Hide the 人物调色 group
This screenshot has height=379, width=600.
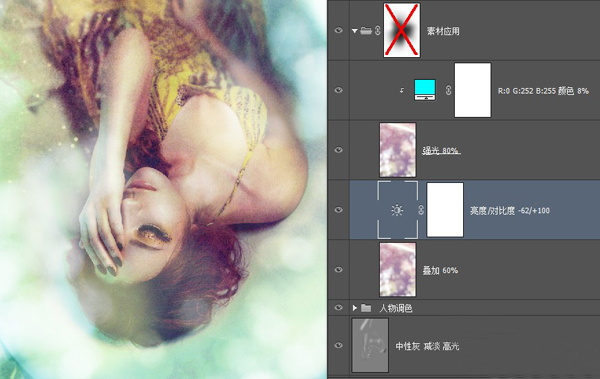point(338,308)
